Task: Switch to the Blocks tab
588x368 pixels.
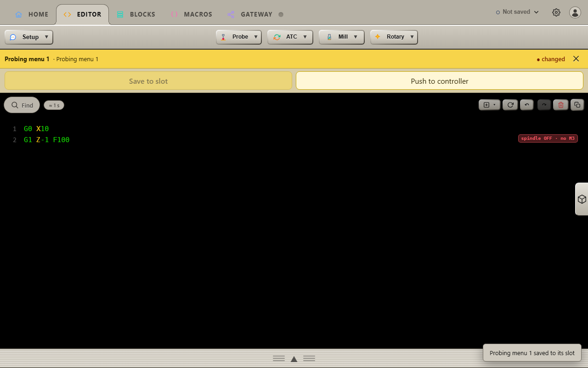Action: click(x=136, y=14)
